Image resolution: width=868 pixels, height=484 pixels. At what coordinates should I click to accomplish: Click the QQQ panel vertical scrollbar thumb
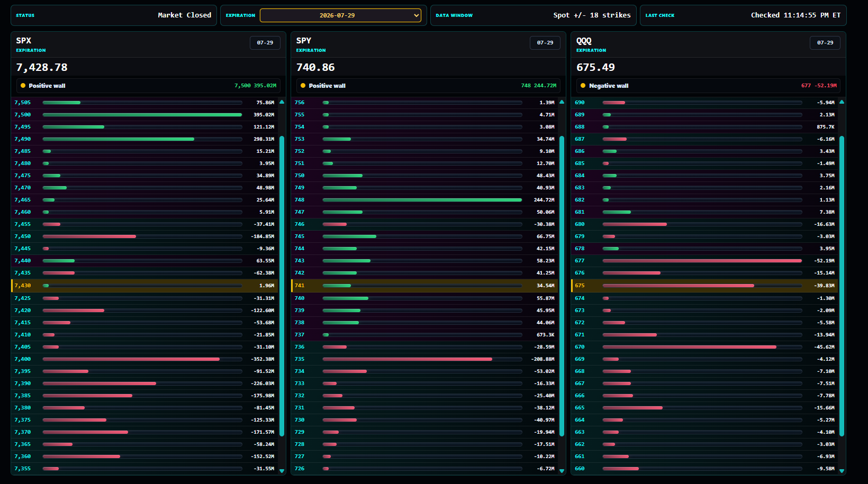(842, 286)
